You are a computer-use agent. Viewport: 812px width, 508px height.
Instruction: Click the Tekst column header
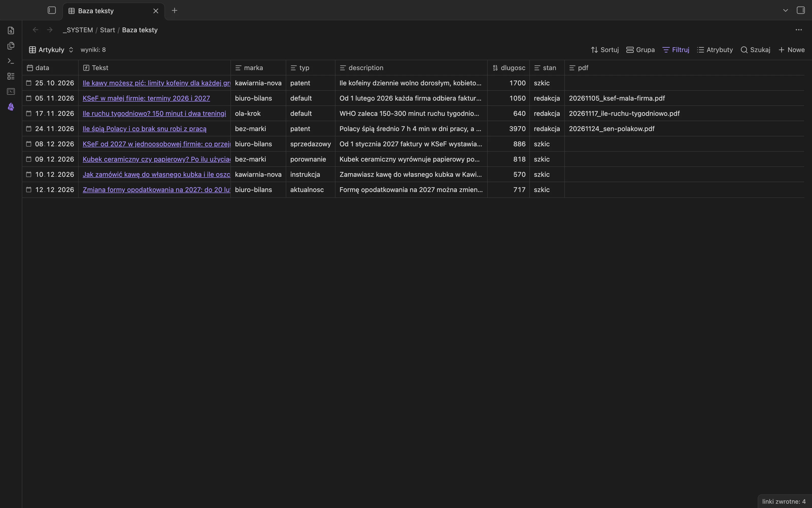pos(154,68)
